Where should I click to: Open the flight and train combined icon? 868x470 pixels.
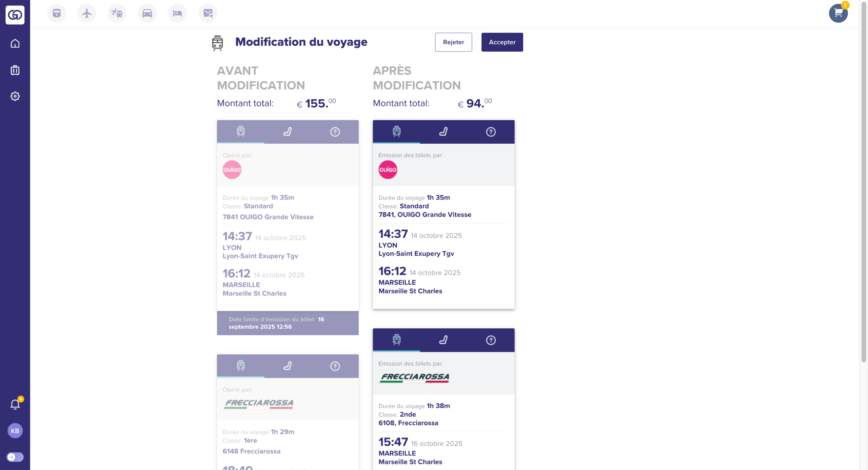point(117,13)
